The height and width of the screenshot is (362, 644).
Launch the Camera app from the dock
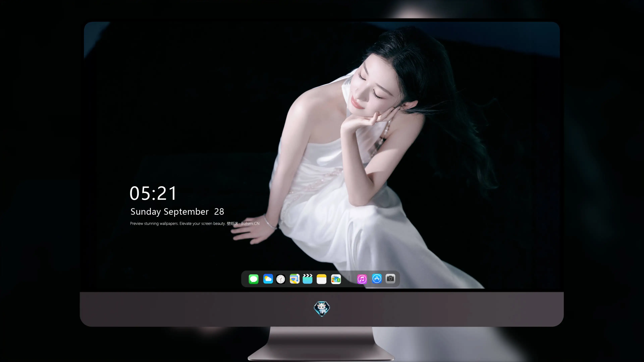390,279
